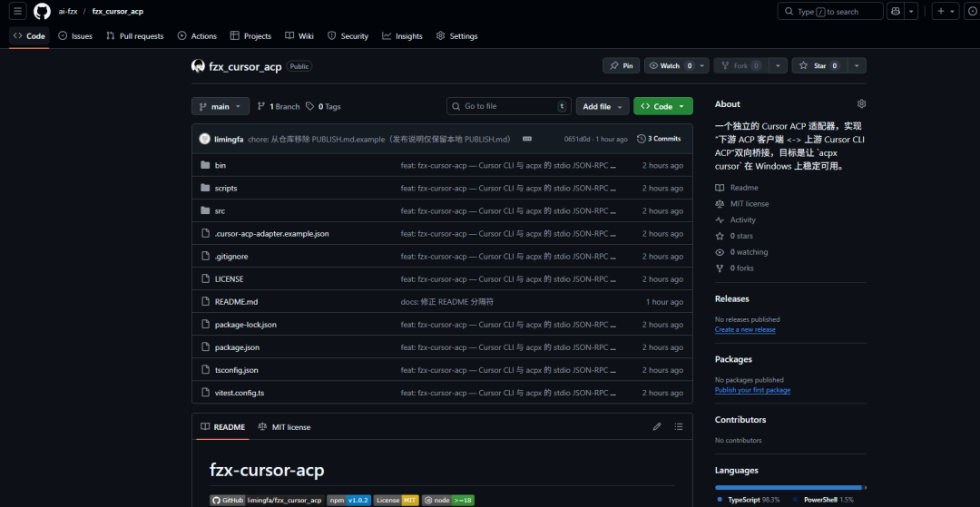Open the Copilot dropdown arrow in header

click(x=912, y=11)
